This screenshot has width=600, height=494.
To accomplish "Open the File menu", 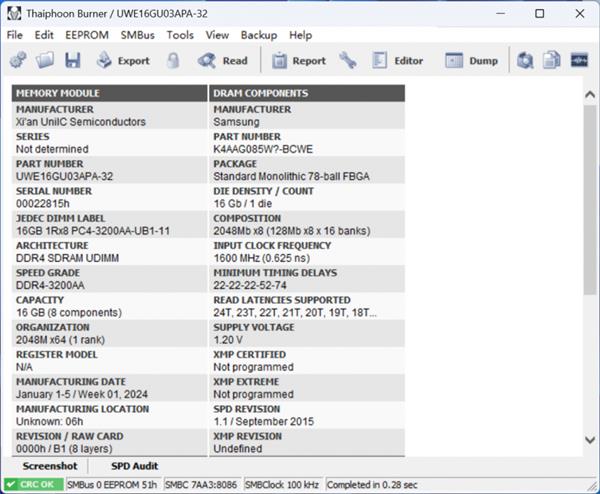I will tap(15, 35).
